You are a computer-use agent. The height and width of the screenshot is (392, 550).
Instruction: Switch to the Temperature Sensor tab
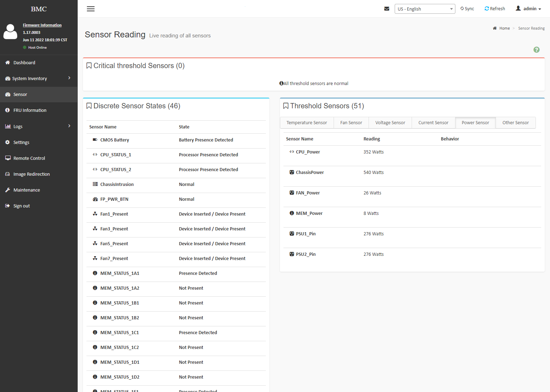click(x=306, y=123)
